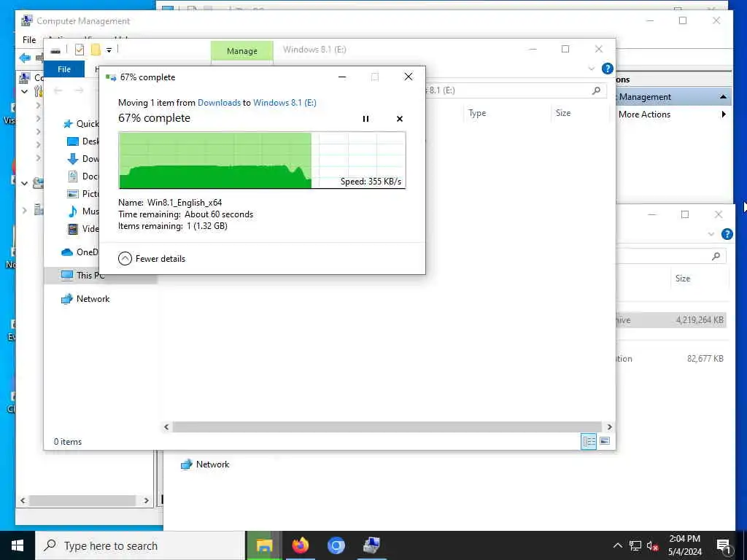Show hidden system tray icons
The width and height of the screenshot is (747, 560).
617,545
